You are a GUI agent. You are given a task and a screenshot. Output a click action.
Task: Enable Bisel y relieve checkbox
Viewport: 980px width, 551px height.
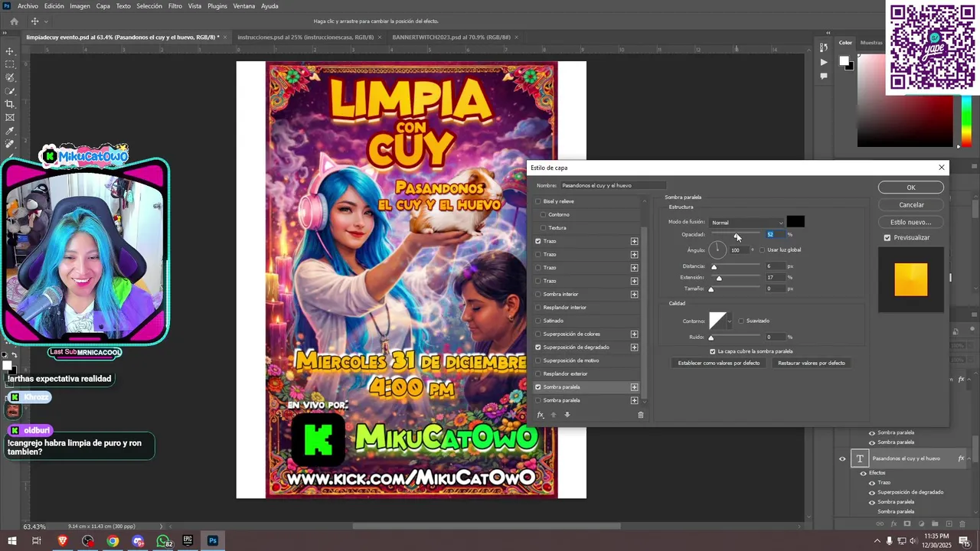pos(538,201)
